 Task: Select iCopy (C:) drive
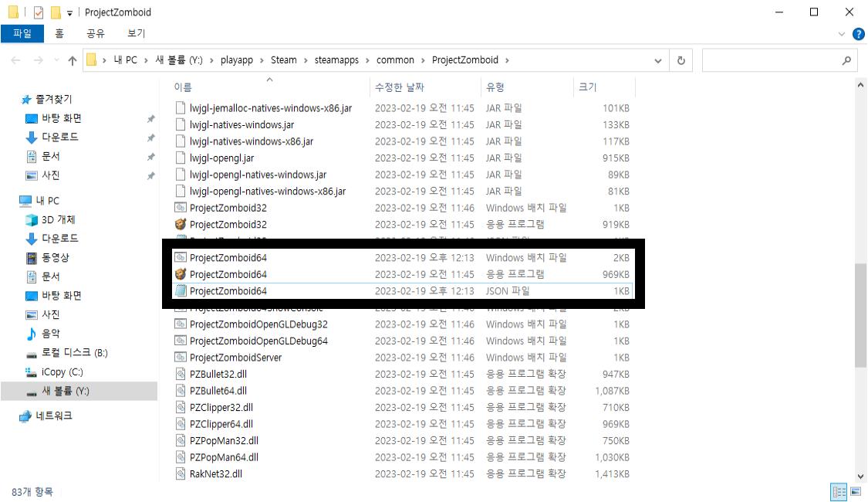pyautogui.click(x=62, y=371)
